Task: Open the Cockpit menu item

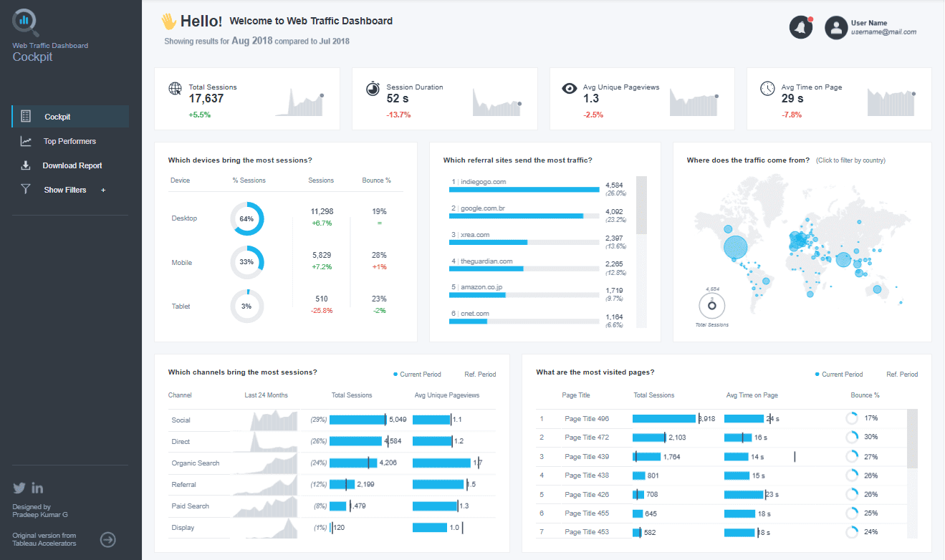Action: pos(70,117)
